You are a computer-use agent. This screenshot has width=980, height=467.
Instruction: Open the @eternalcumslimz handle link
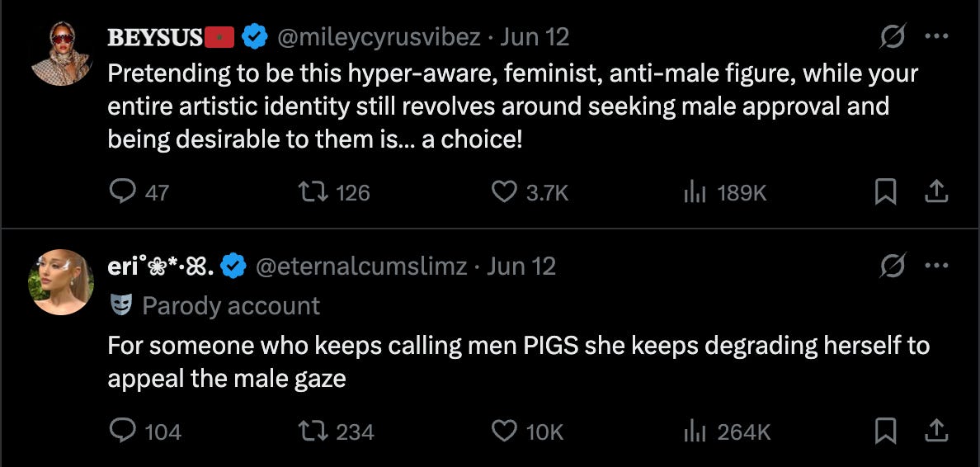[x=361, y=267]
